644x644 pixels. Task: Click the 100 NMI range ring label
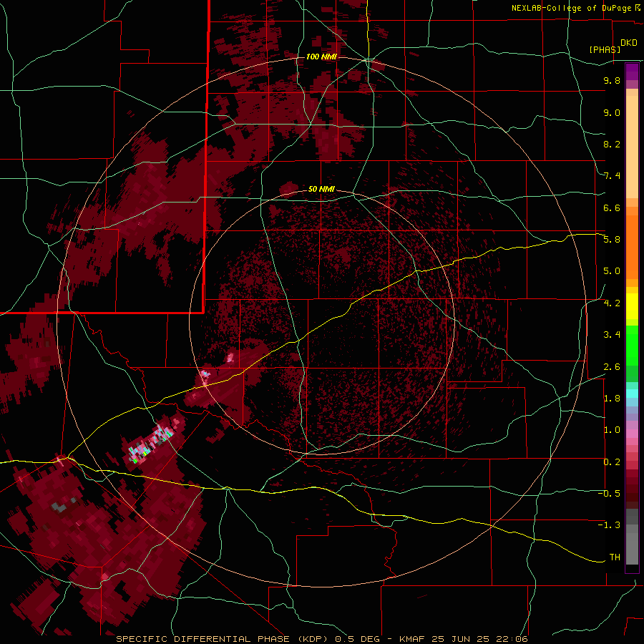321,57
